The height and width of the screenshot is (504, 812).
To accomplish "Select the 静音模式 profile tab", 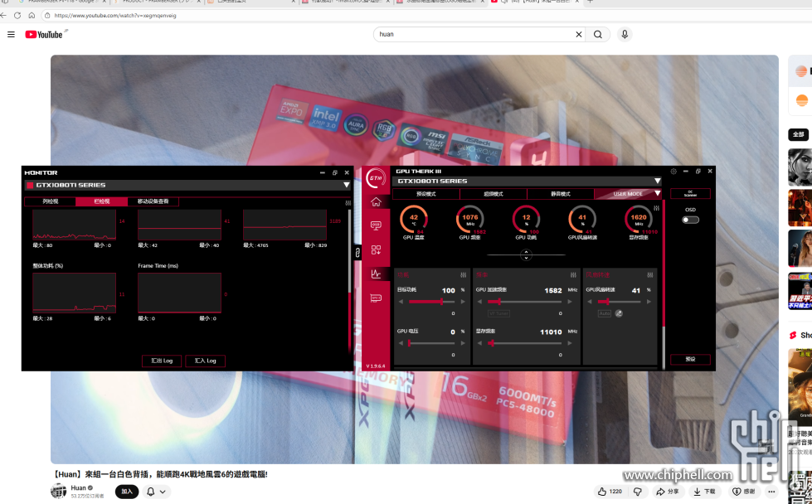I will tap(561, 194).
